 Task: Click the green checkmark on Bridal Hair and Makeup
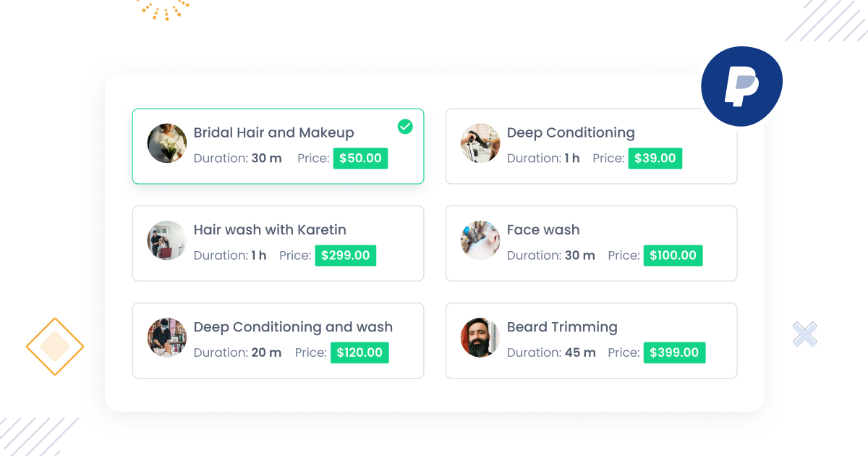[405, 127]
